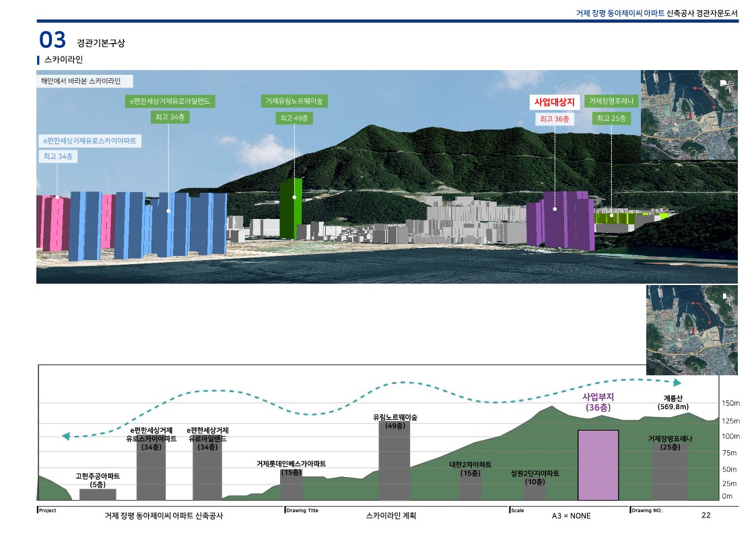
Task: Click the 해안에서 바라본 스카이라인 caption box
Action: pyautogui.click(x=85, y=82)
